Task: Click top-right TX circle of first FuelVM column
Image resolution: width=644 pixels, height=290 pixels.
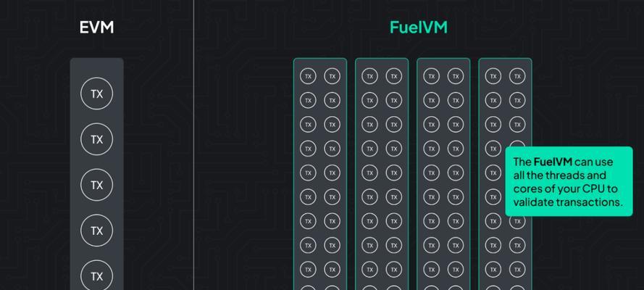Action: (333, 76)
